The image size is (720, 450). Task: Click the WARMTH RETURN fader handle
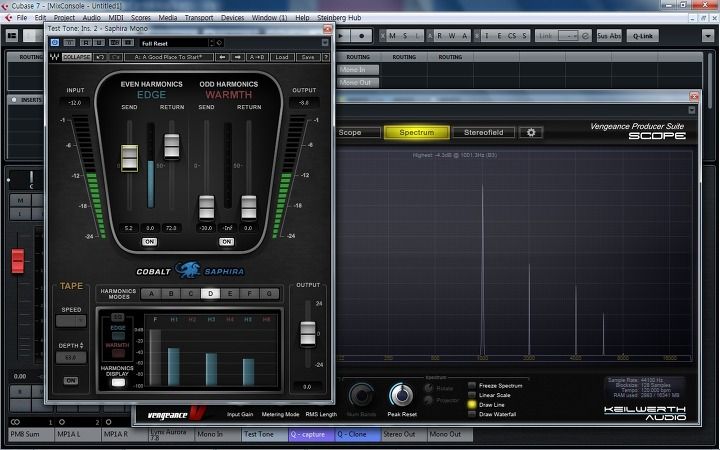[x=249, y=207]
